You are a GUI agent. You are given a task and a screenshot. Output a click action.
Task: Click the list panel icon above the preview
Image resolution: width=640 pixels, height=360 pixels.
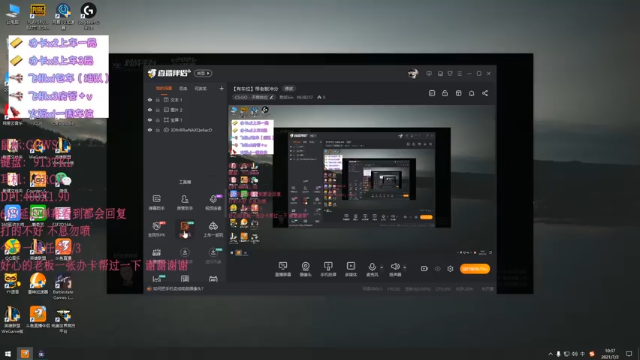(432, 93)
